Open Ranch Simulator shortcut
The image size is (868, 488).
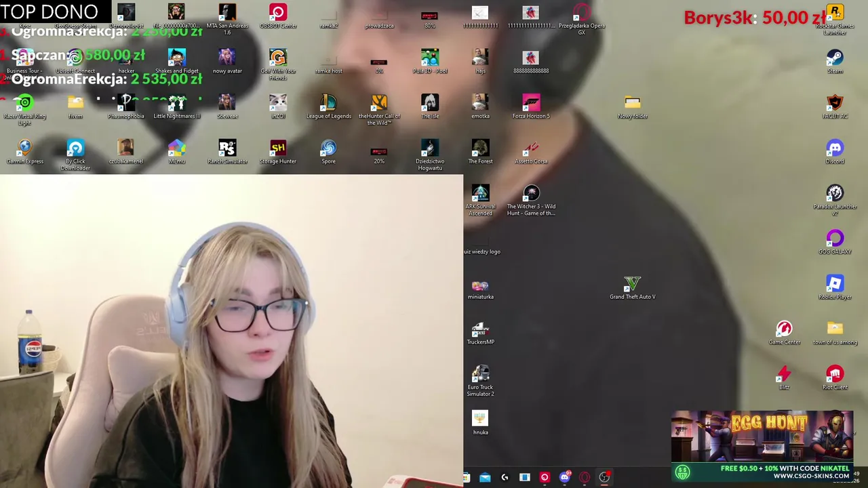tap(227, 152)
